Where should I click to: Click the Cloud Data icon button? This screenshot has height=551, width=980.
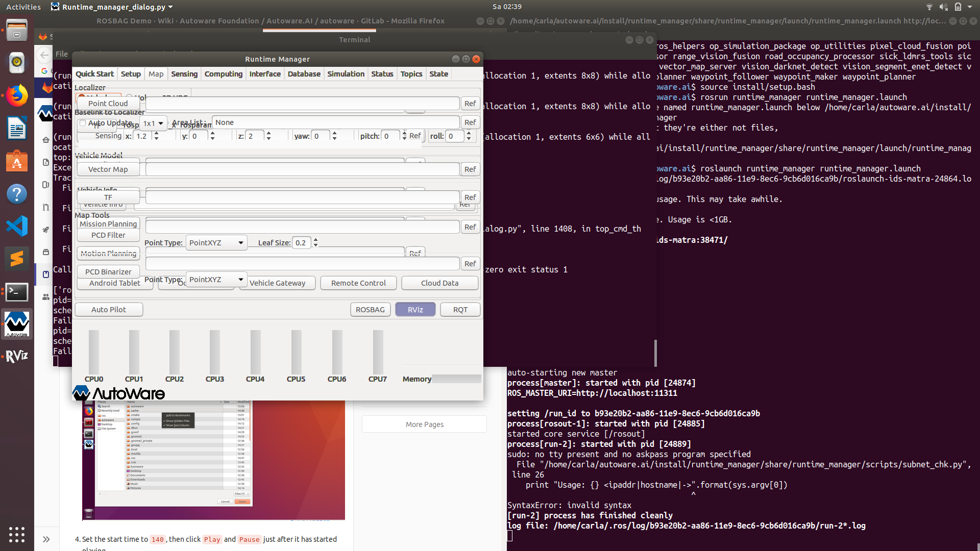coord(439,283)
